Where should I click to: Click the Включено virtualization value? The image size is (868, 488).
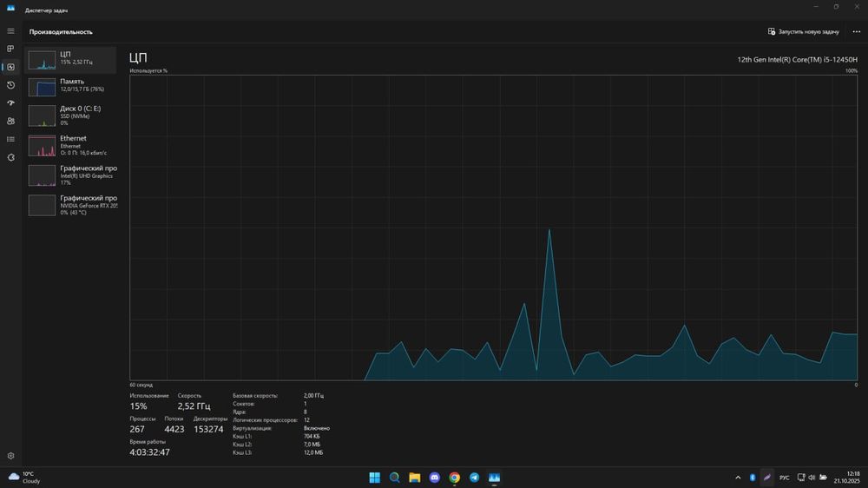pyautogui.click(x=317, y=428)
